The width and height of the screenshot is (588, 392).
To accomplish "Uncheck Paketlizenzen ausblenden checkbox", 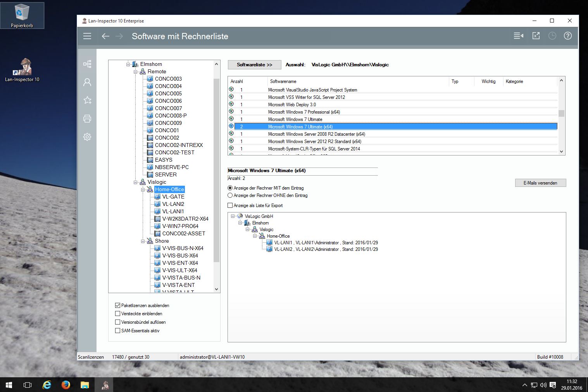I will click(x=117, y=306).
